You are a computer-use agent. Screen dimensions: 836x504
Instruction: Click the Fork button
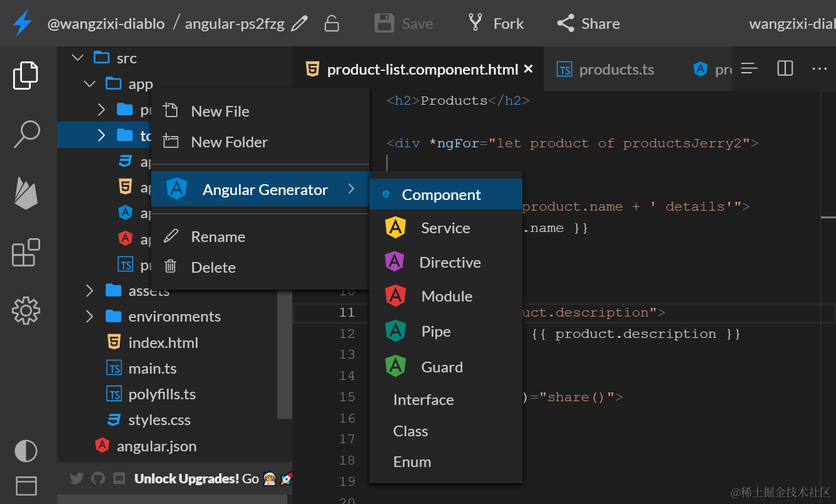coord(495,24)
